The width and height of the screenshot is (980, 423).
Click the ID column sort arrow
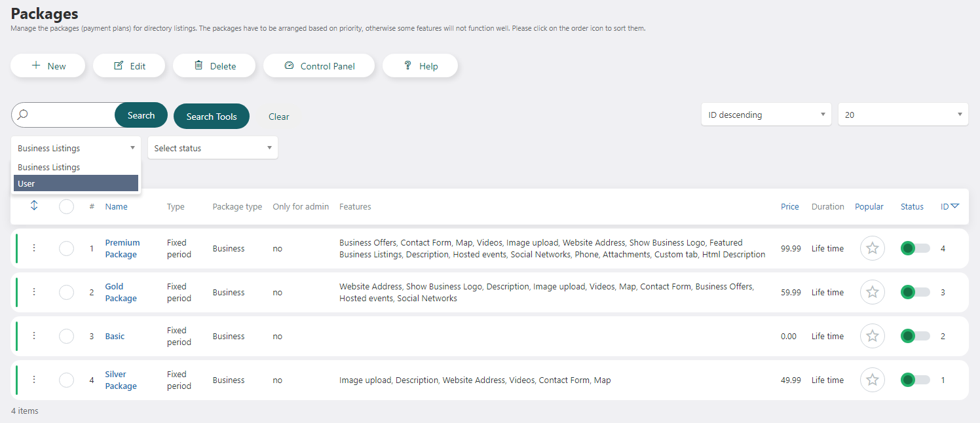pos(954,206)
